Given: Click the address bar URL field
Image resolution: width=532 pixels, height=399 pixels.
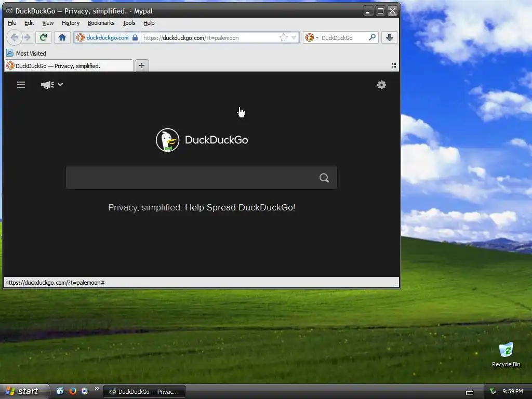Looking at the screenshot, I should click(x=210, y=37).
